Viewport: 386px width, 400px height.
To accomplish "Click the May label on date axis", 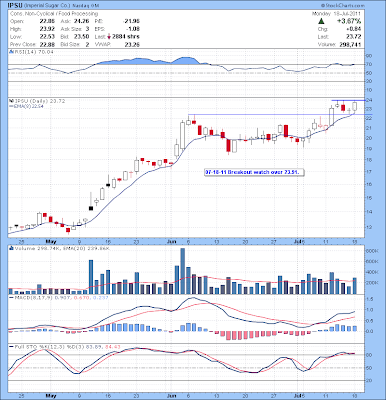I will pos(50,241).
